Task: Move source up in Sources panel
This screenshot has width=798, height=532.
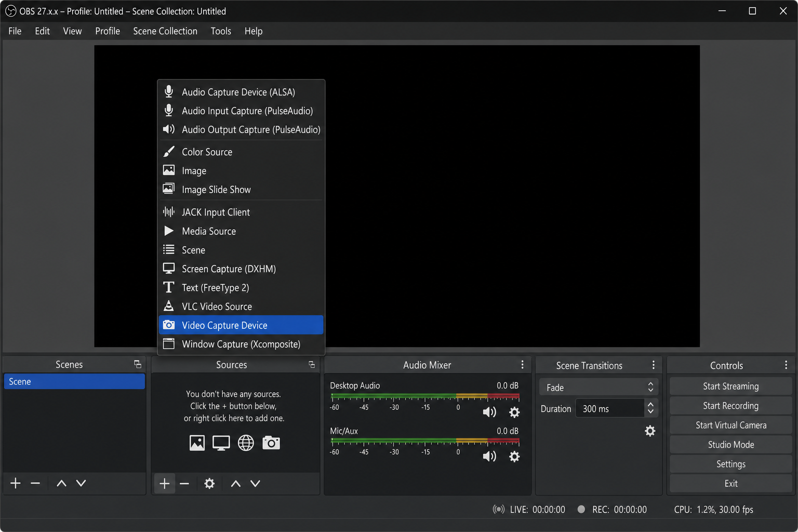Action: coord(235,484)
